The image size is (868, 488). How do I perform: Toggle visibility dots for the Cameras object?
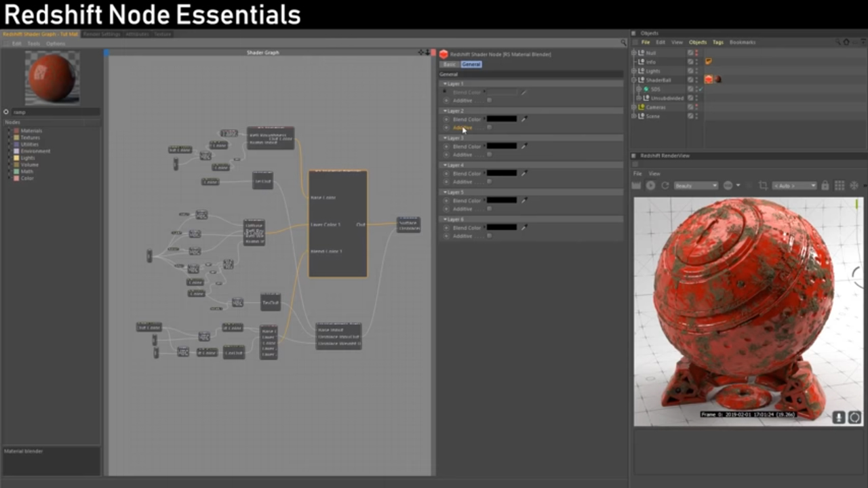(x=696, y=107)
